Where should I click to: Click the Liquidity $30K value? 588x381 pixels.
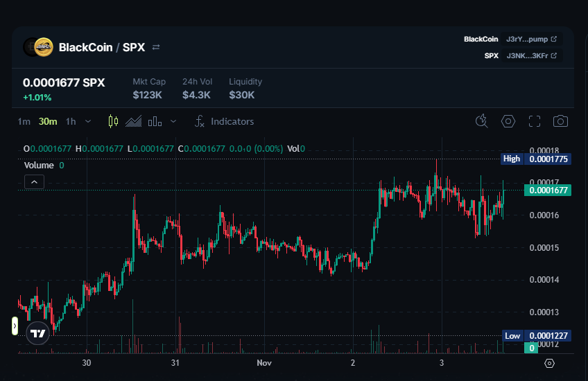[x=242, y=95]
